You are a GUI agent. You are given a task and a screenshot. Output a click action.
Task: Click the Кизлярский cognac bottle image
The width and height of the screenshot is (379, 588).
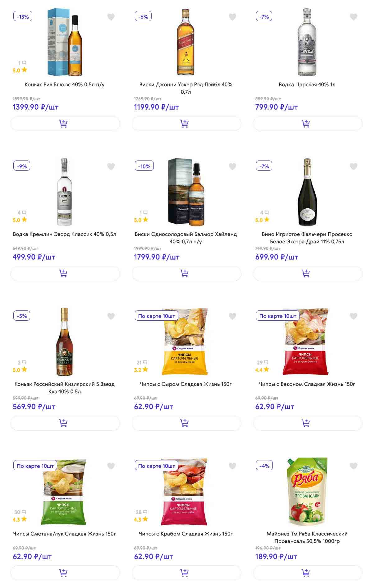[64, 341]
